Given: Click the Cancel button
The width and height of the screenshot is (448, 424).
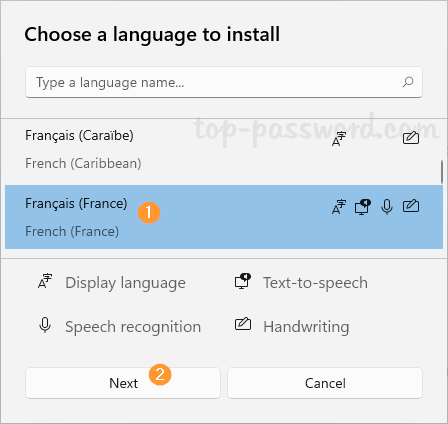Looking at the screenshot, I should pos(325,383).
